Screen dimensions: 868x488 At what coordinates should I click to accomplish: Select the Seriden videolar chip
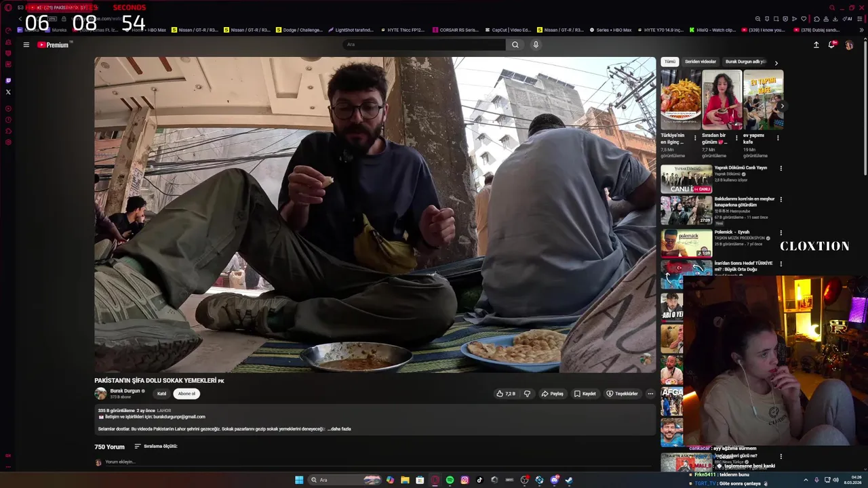701,62
